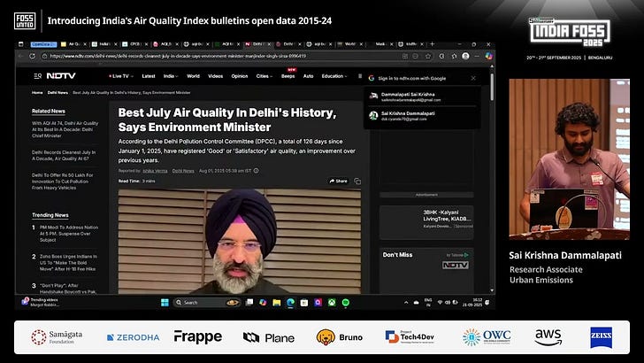Open the volume control in the system tray
The width and height of the screenshot is (644, 363).
tap(448, 303)
